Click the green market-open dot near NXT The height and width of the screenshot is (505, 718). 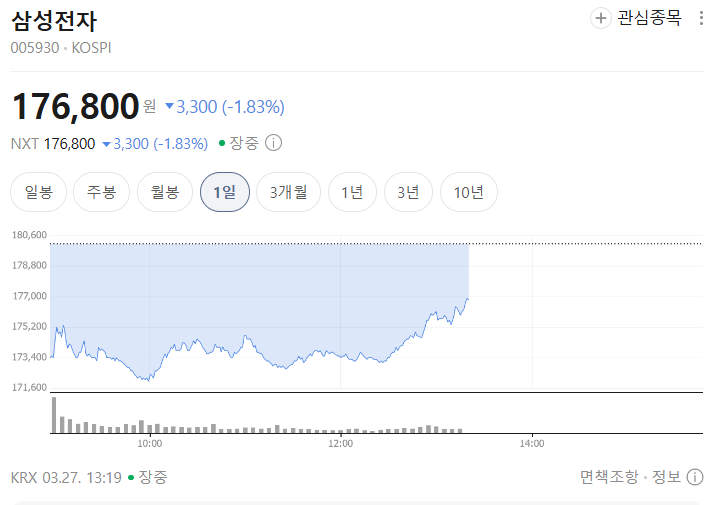[222, 144]
